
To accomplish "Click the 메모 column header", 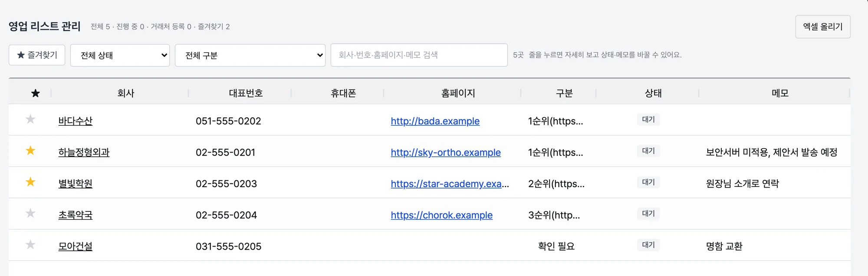I will tap(780, 93).
